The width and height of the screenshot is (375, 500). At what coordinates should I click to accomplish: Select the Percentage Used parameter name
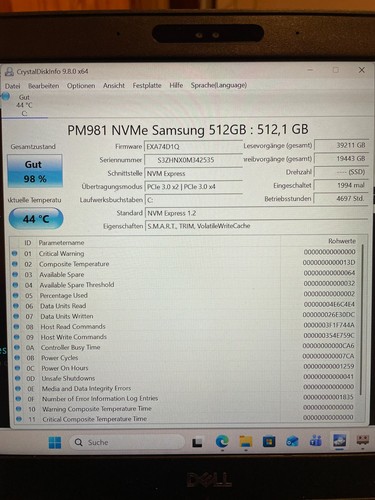click(x=64, y=295)
